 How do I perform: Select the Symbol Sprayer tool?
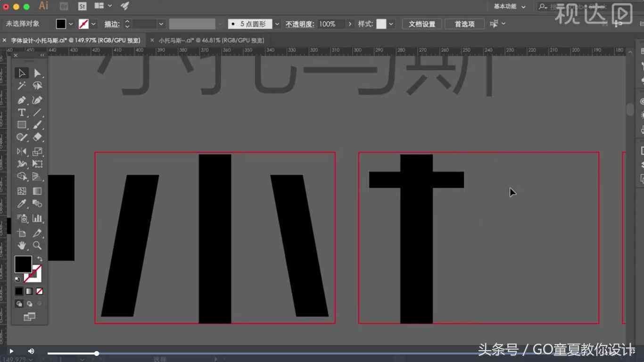point(22,218)
